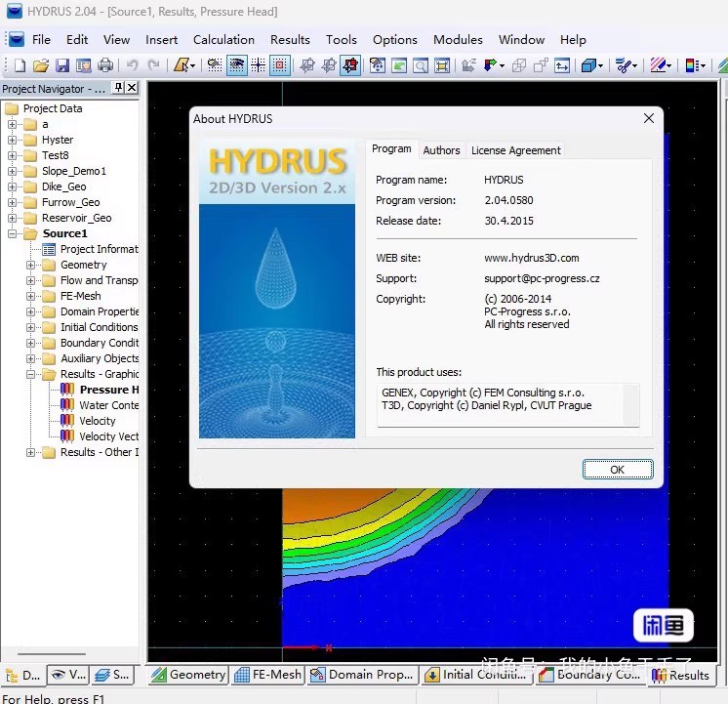
Task: Click the program version 2.04.0580 value
Action: [x=508, y=200]
